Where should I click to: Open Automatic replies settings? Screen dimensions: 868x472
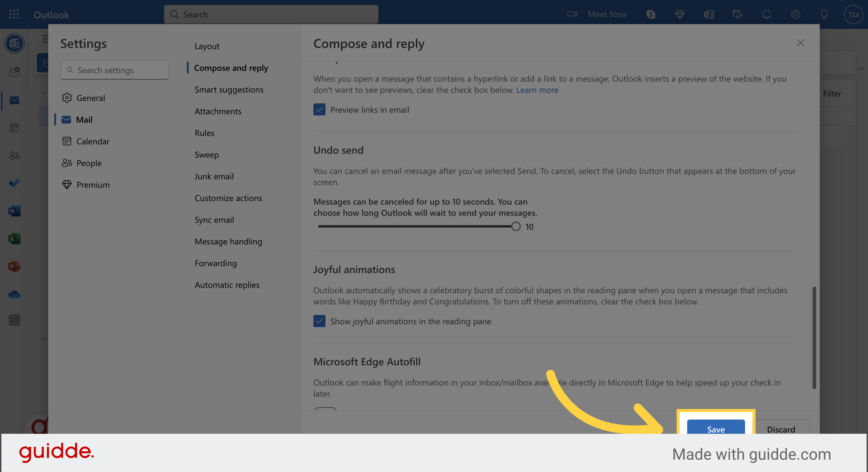227,285
